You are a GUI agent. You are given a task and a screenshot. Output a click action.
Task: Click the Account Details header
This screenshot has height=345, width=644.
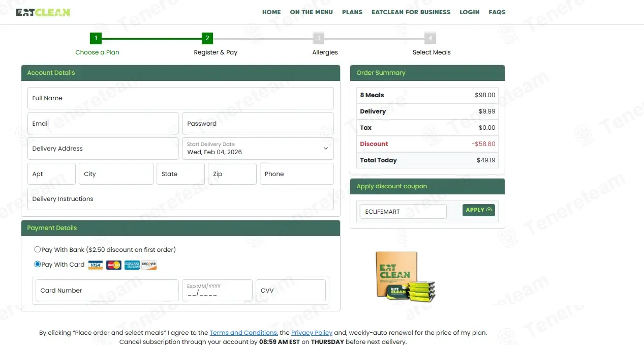pos(180,73)
